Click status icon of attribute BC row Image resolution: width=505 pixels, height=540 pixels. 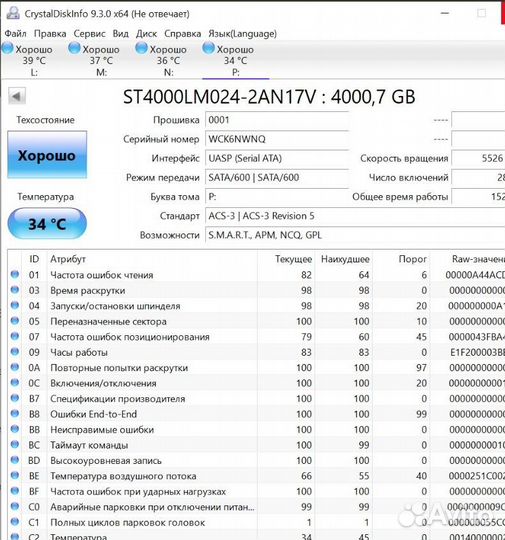pos(15,445)
